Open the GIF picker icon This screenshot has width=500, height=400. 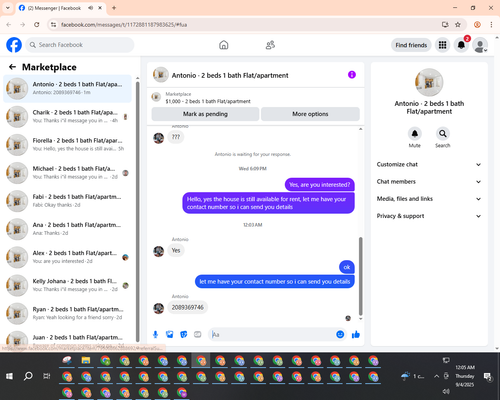198,334
